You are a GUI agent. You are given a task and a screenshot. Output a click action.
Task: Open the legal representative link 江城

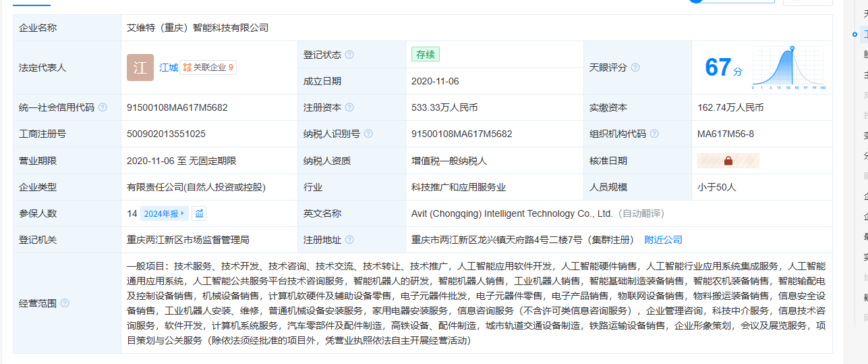(169, 68)
